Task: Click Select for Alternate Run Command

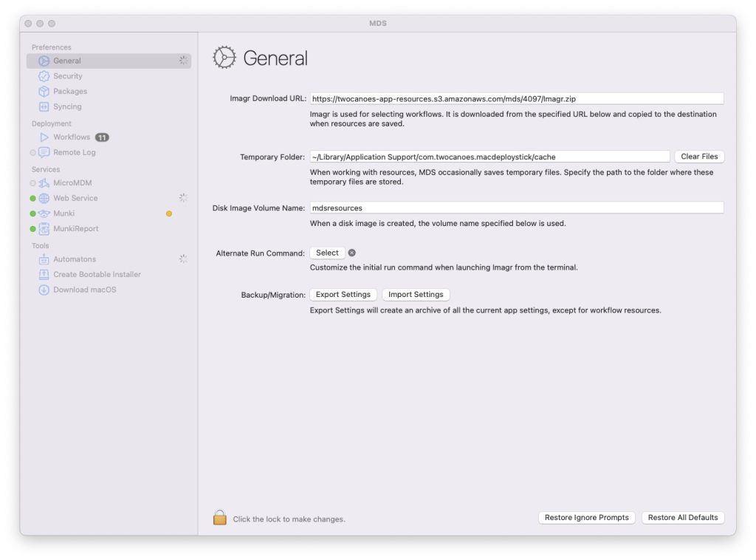Action: click(x=327, y=253)
